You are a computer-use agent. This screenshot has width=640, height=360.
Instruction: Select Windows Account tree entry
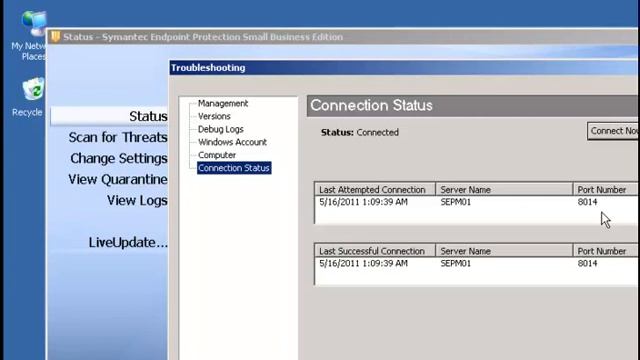232,142
